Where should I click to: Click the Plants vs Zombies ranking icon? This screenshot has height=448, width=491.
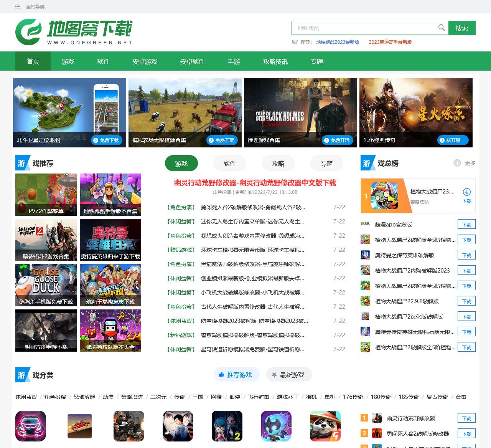tap(384, 196)
